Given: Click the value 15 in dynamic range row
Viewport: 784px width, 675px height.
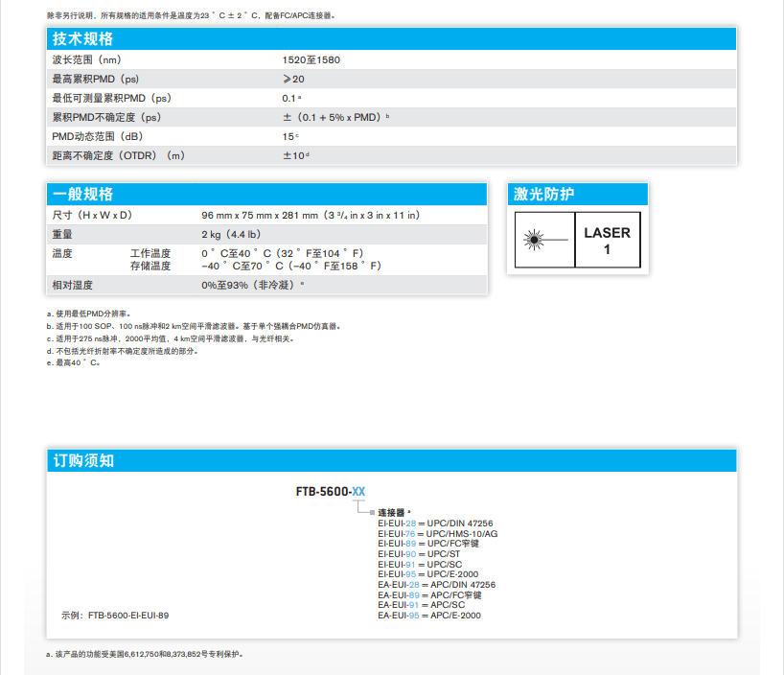Looking at the screenshot, I should tap(290, 136).
